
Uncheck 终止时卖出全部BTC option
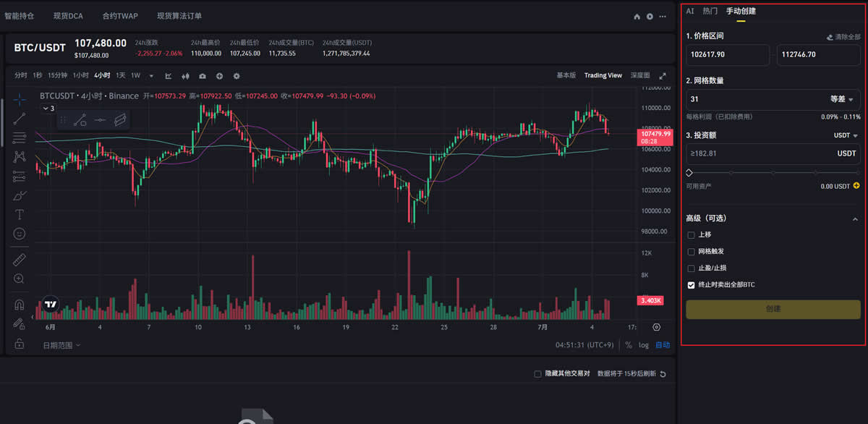tap(691, 285)
